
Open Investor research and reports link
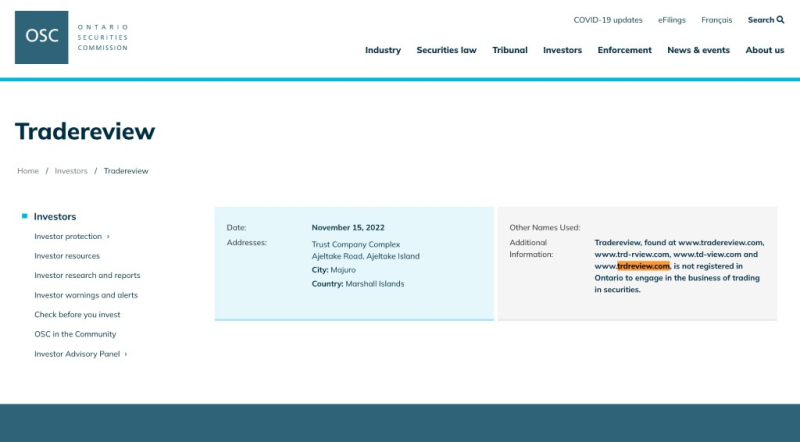point(87,275)
